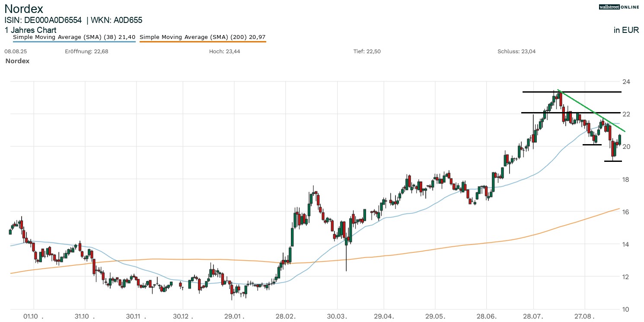Click the Nordex title heading
644x322 pixels.
24,9
